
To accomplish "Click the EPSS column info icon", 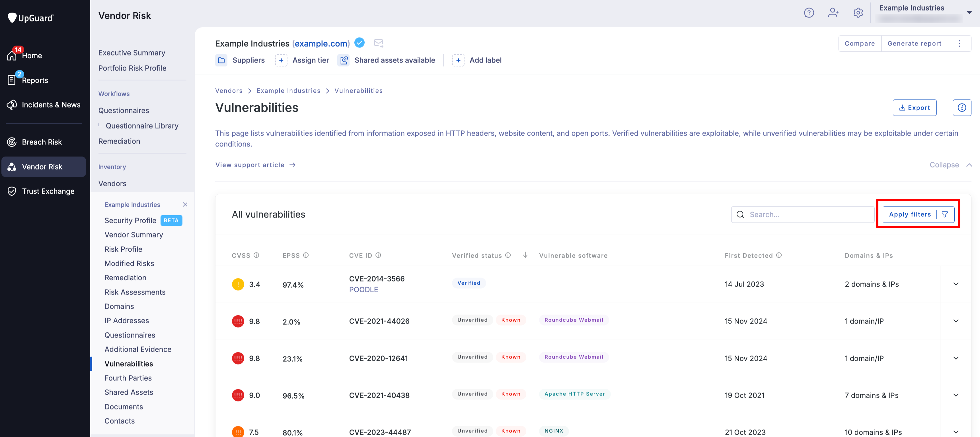I will [306, 255].
